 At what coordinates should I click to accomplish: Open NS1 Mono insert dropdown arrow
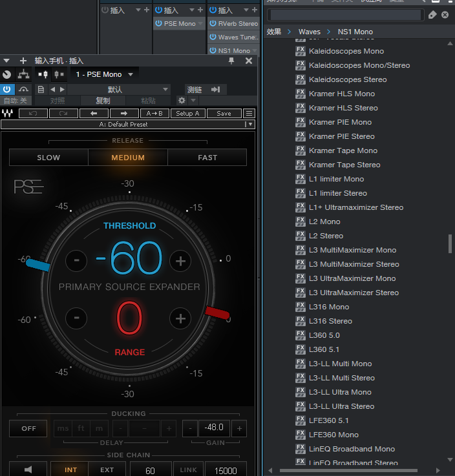[x=255, y=50]
